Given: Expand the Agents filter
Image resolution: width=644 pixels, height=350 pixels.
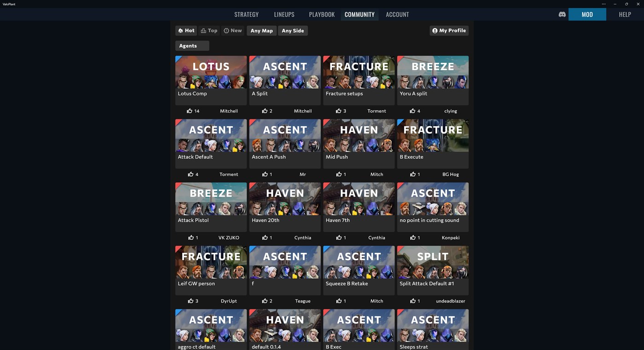Looking at the screenshot, I should click(x=192, y=46).
